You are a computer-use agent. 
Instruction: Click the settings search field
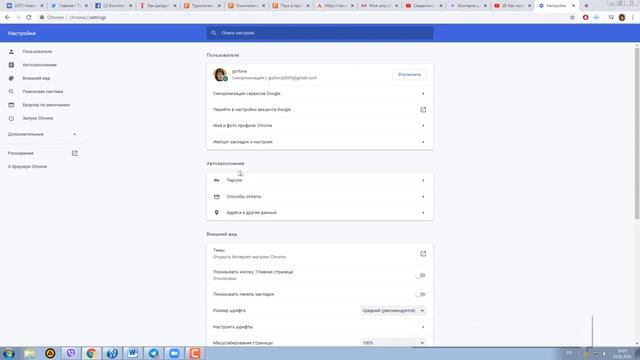click(320, 33)
